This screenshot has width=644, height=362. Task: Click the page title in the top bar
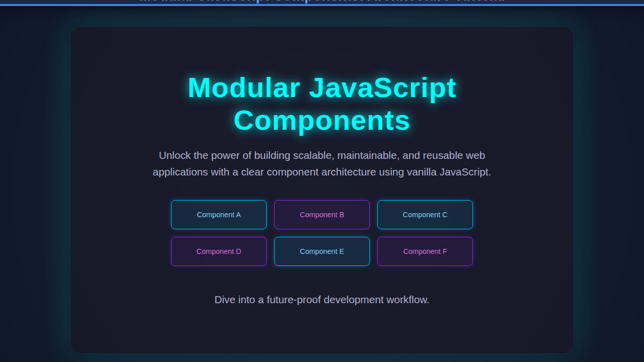321,2
